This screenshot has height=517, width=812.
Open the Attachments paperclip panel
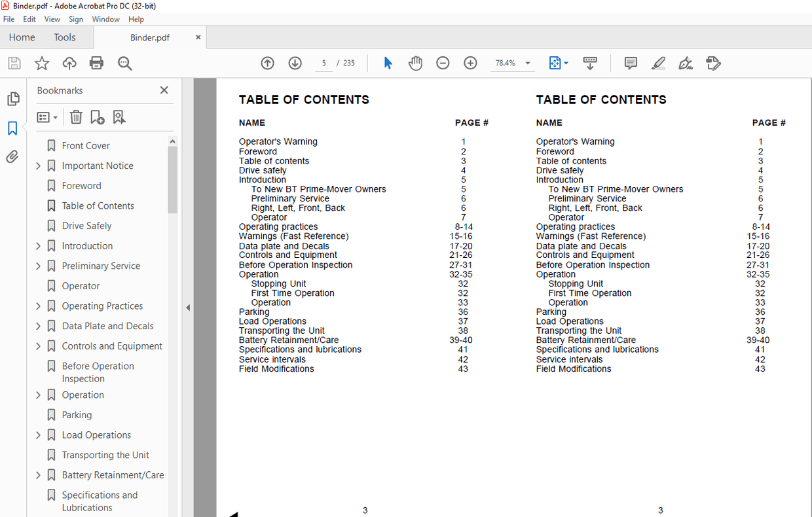coord(12,157)
